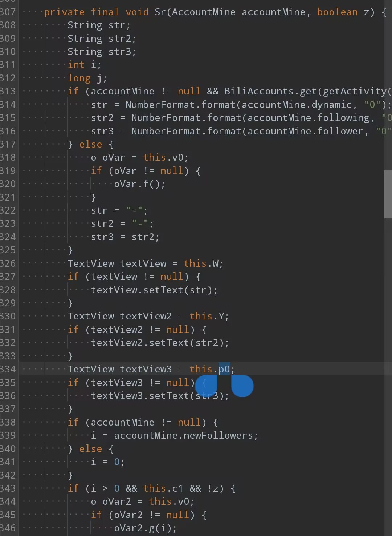Tap the right text selection handle
This screenshot has width=392, height=536.
pos(242,386)
